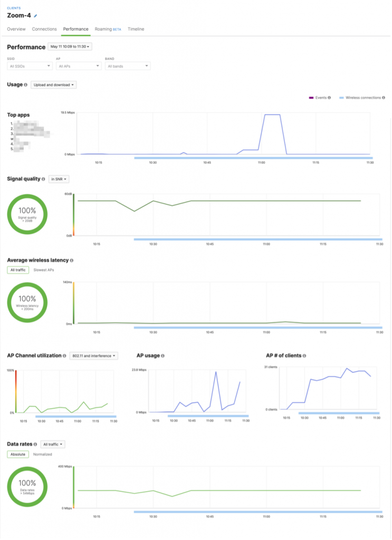Click info icon beside AP # of clients
The height and width of the screenshot is (540, 392).
(305, 356)
